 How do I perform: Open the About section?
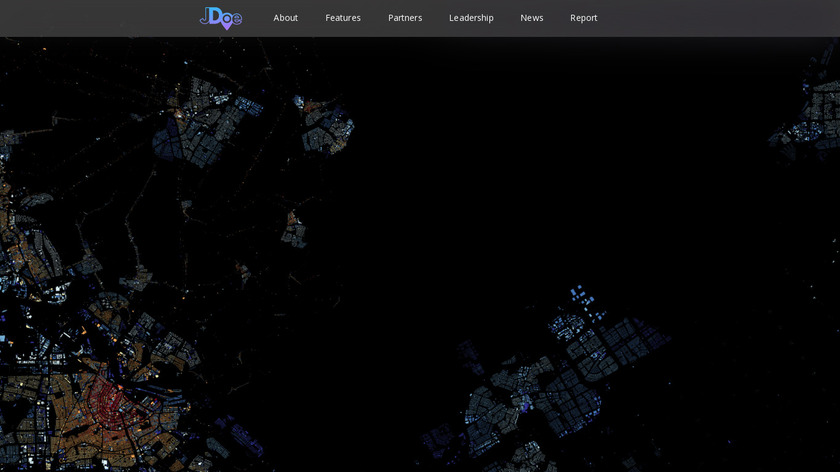tap(285, 18)
